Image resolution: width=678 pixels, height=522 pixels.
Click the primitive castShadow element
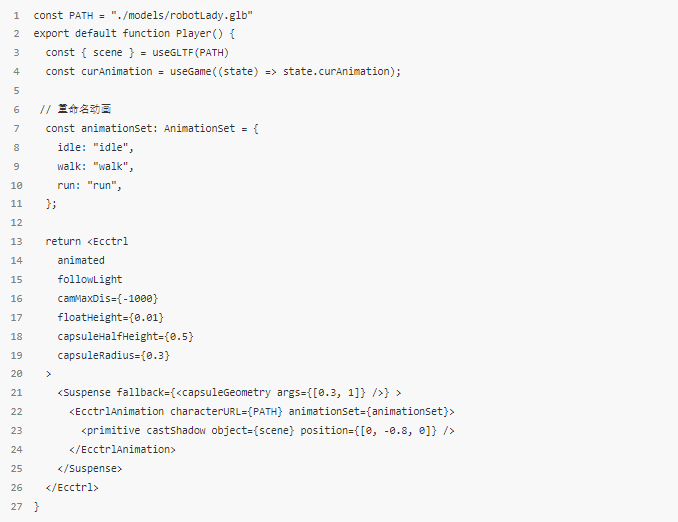point(268,431)
